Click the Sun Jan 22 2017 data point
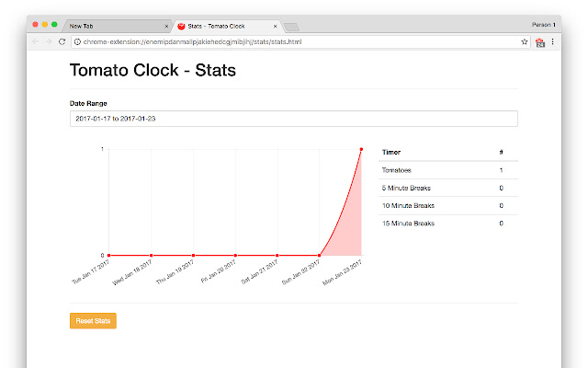 pyautogui.click(x=320, y=256)
